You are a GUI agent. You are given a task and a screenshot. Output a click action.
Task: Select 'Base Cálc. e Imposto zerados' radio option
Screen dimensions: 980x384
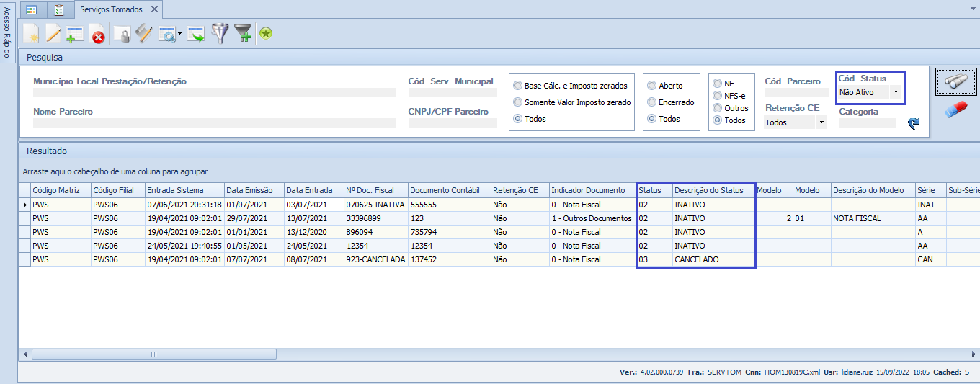pos(518,86)
